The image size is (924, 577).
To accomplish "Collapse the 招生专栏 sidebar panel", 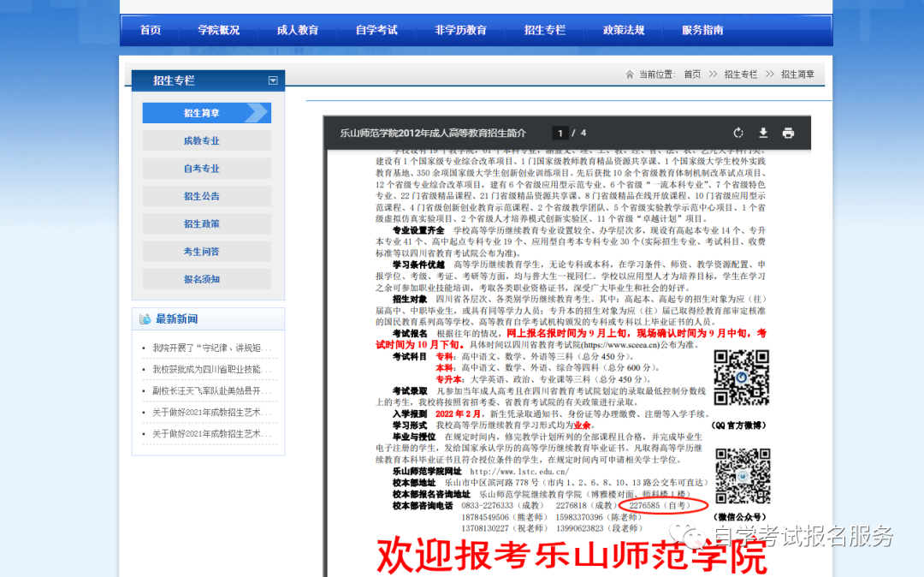I will (x=273, y=80).
